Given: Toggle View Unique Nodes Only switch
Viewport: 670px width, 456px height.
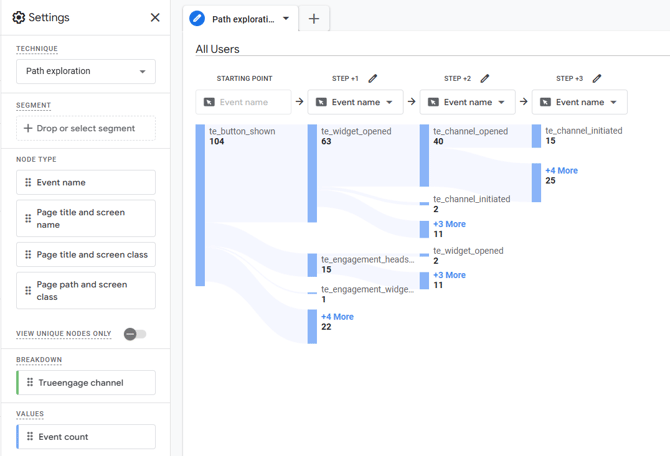Looking at the screenshot, I should click(134, 334).
